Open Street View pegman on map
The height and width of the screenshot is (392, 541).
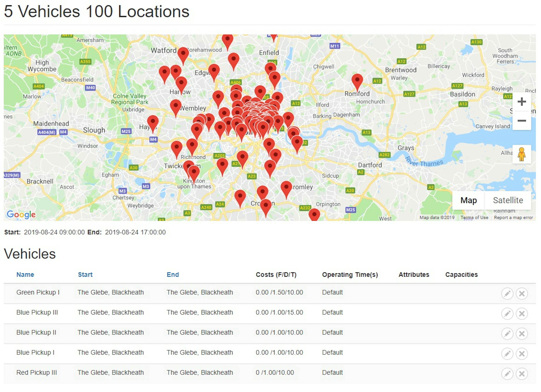coord(522,154)
